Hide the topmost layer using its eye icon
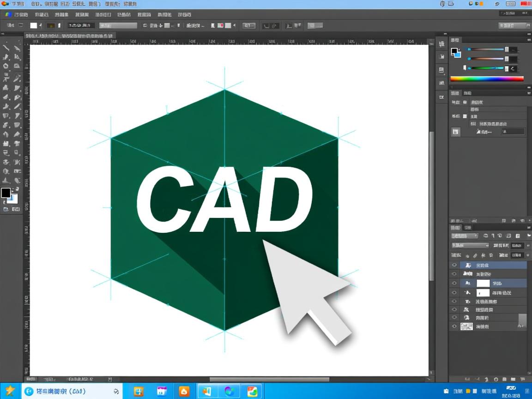Image resolution: width=532 pixels, height=399 pixels. [454, 266]
